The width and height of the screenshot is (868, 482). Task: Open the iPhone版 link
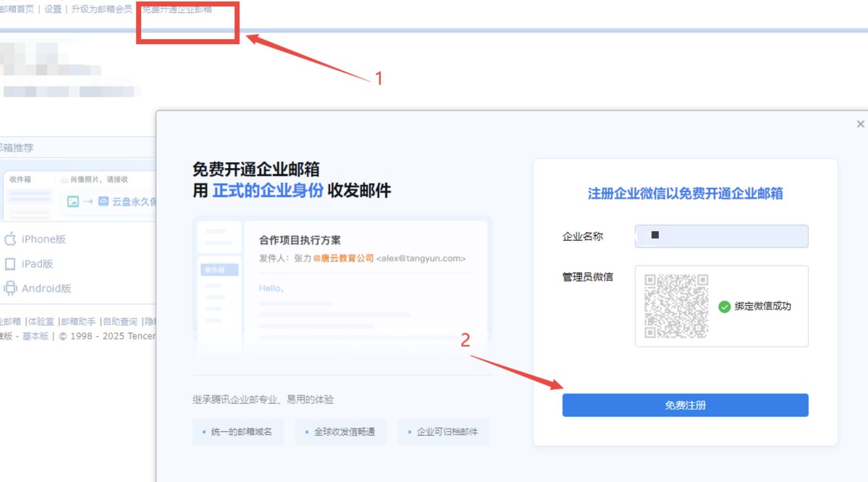pos(43,240)
